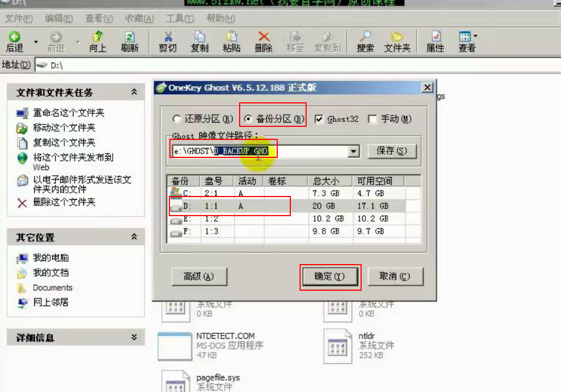Click the D:\ address bar field
The image size is (561, 392).
(299, 65)
